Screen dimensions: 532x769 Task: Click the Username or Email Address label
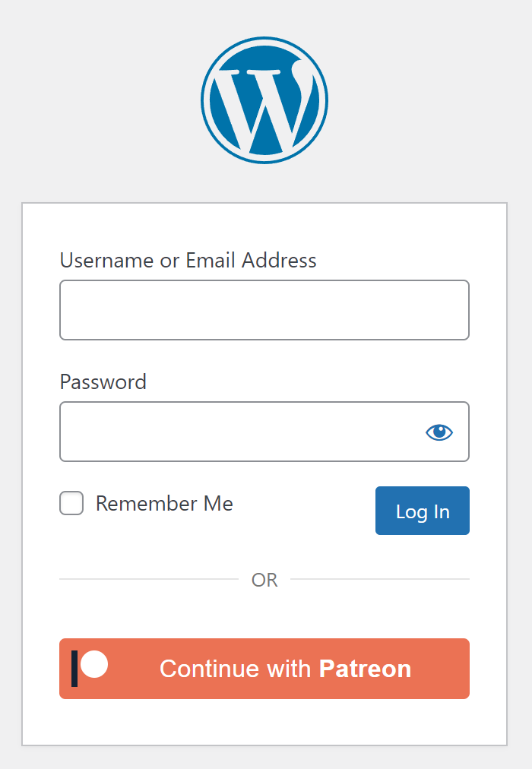[x=188, y=261]
